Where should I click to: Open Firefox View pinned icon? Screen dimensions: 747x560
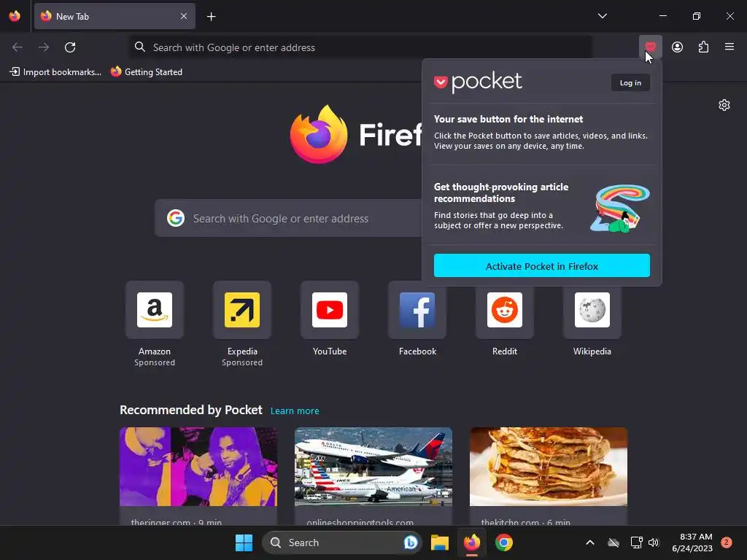pos(15,16)
